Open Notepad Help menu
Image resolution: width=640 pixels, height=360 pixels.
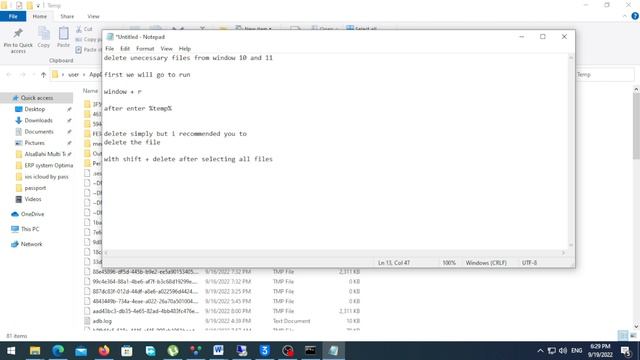tap(184, 49)
